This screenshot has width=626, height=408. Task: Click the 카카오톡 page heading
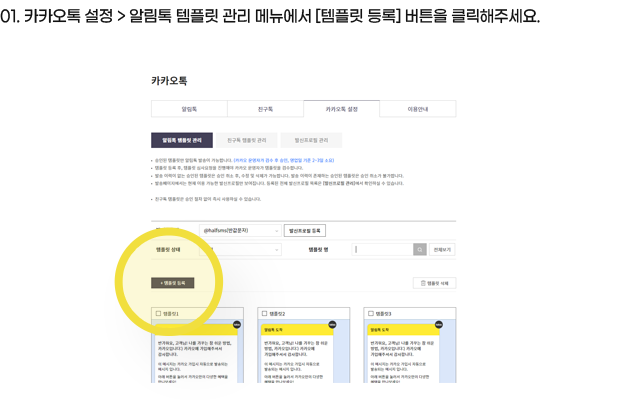[x=169, y=81]
